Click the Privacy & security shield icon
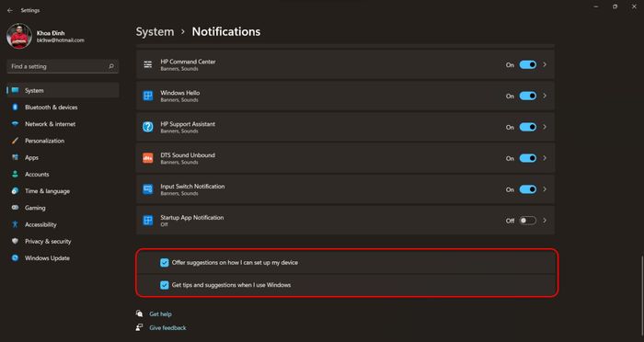The height and width of the screenshot is (342, 644). click(16, 242)
